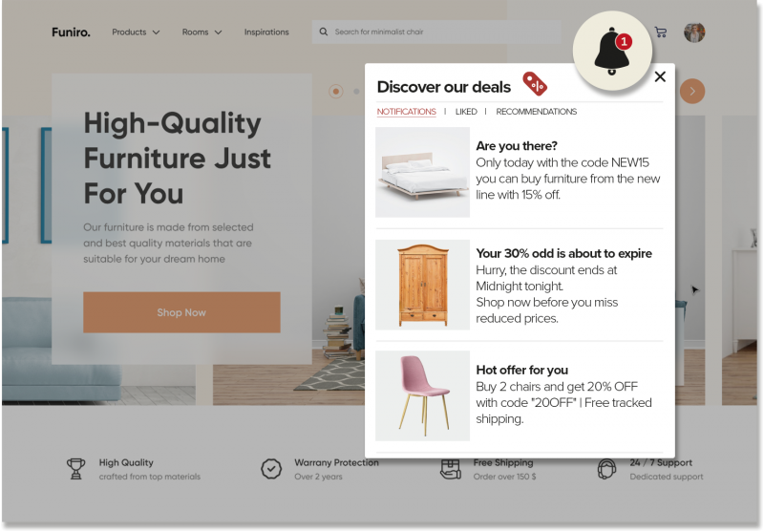Click the Free Shipping box icon
This screenshot has height=532, width=764.
(x=450, y=469)
